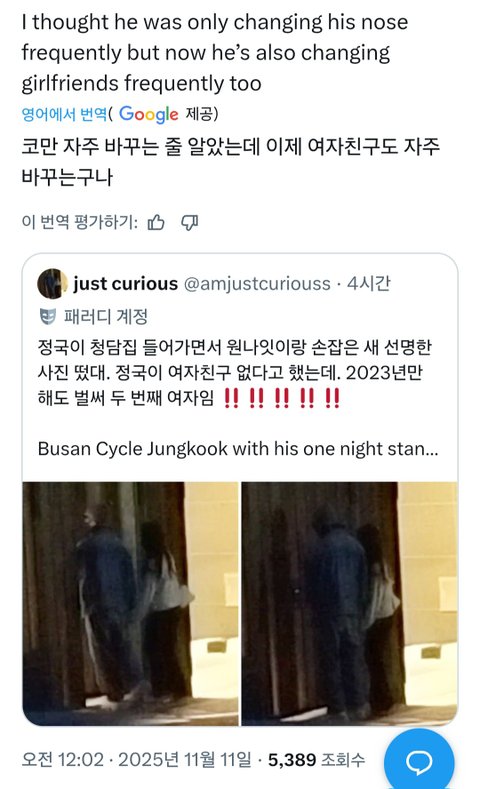Screen dimensions: 480x789
Task: Open the quoted tweet Korean text
Action: [x=234, y=372]
